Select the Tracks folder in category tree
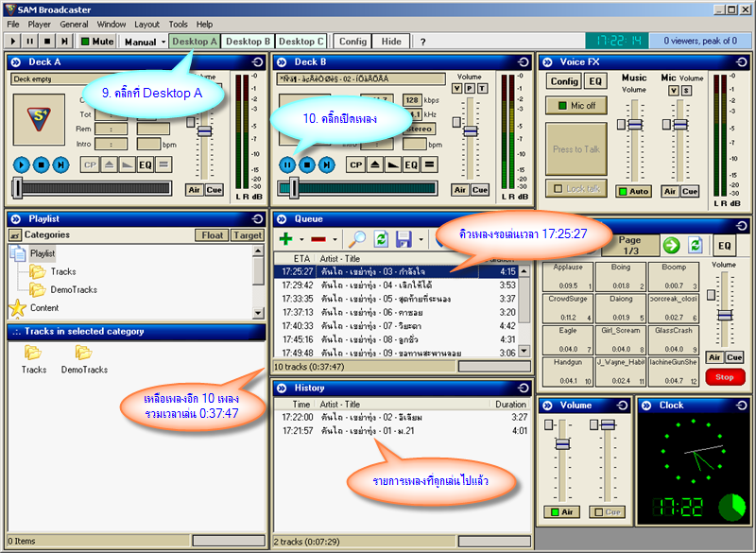This screenshot has height=553, width=756. (63, 271)
